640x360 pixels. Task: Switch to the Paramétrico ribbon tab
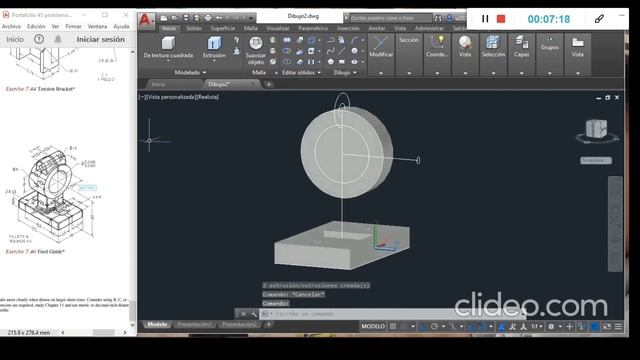point(313,28)
